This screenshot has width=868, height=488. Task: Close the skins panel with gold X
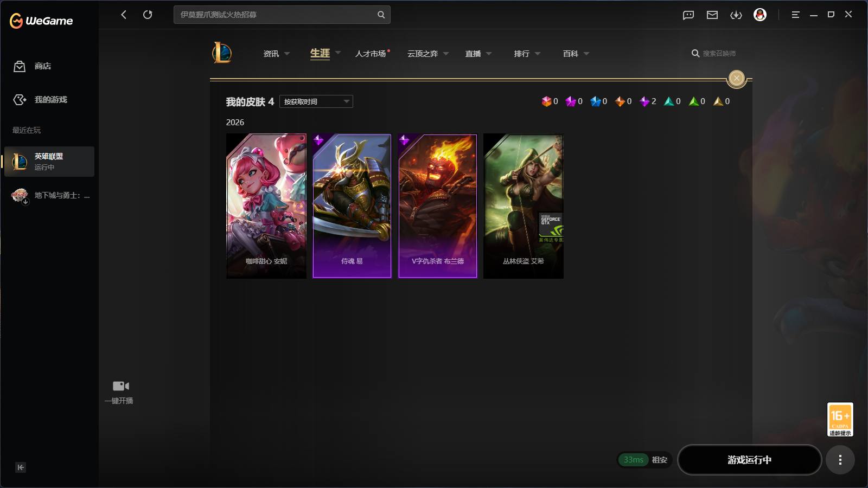coord(737,79)
